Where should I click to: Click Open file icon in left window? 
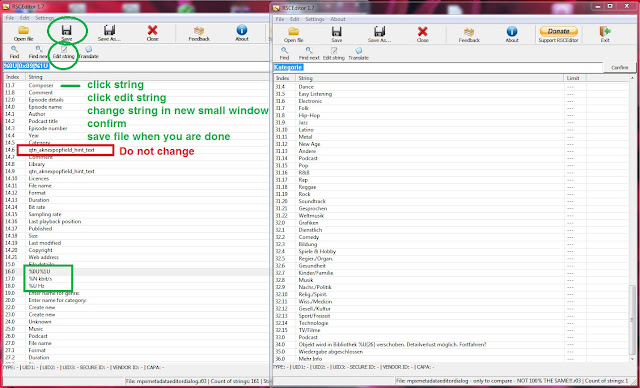(24, 33)
